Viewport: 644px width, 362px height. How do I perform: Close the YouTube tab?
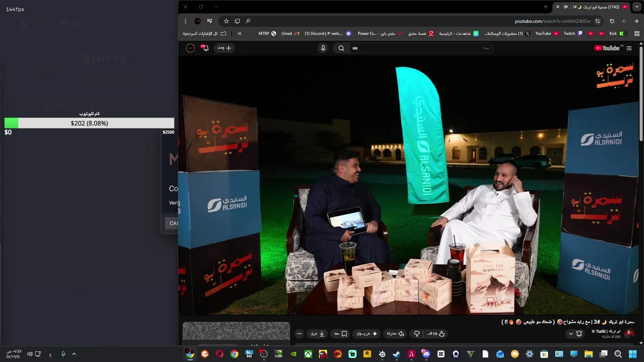pos(557,7)
